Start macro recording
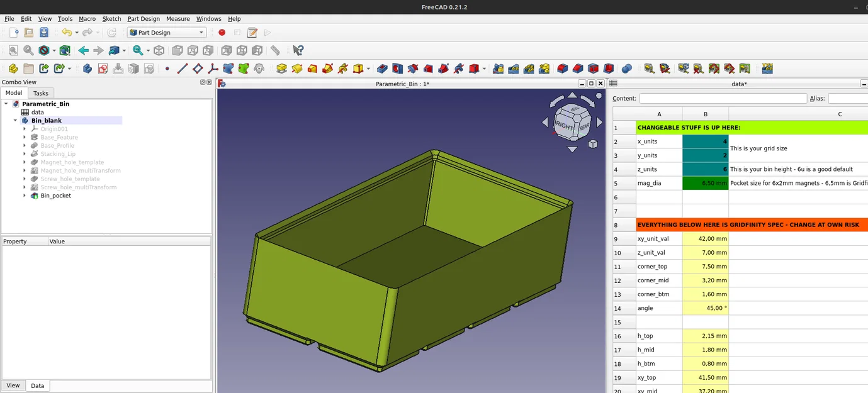This screenshot has height=393, width=868. [x=222, y=32]
